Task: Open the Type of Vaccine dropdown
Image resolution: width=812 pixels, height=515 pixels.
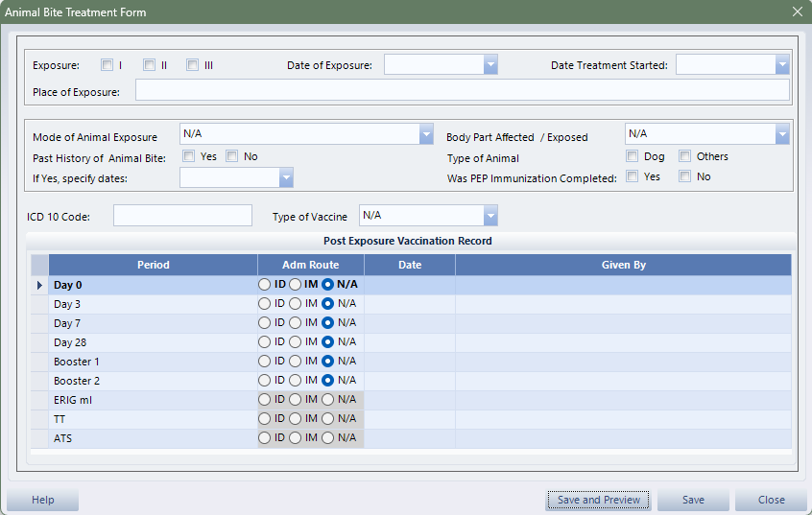Action: pyautogui.click(x=490, y=216)
